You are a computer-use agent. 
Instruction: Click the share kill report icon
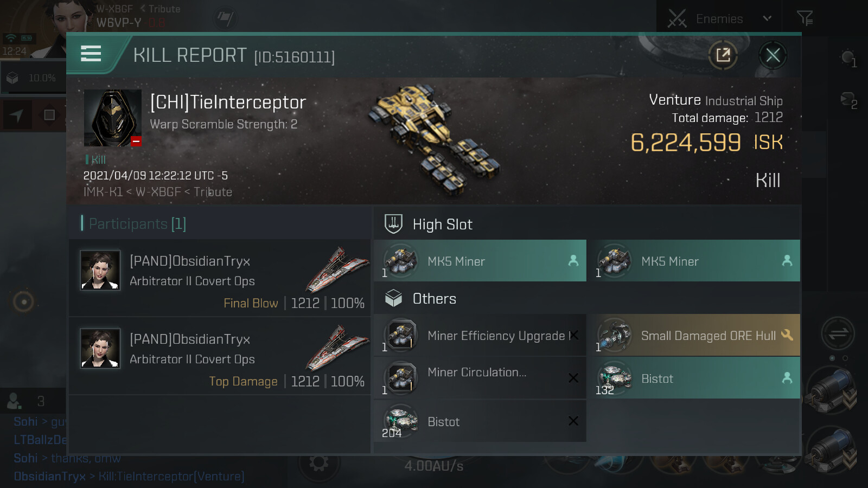coord(723,55)
